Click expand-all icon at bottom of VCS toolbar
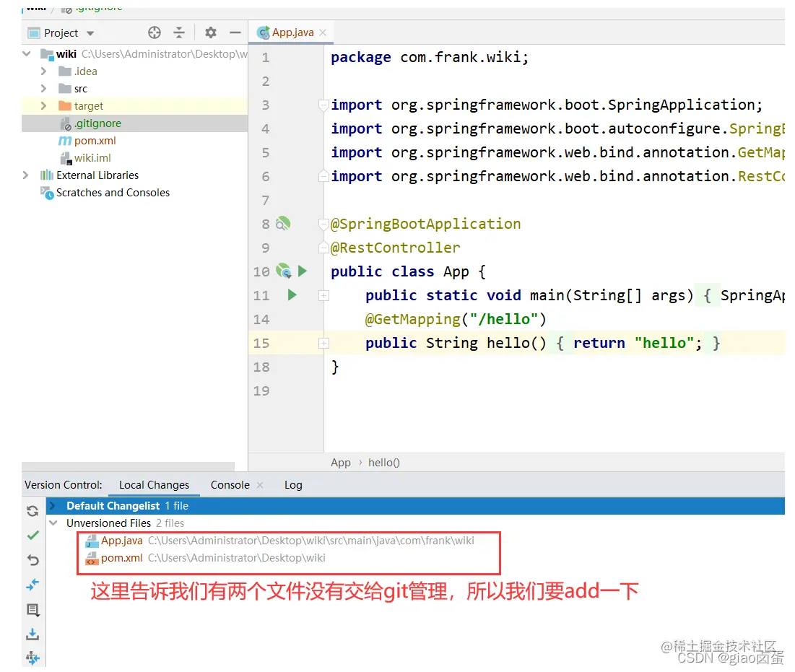795x672 pixels. click(x=33, y=658)
